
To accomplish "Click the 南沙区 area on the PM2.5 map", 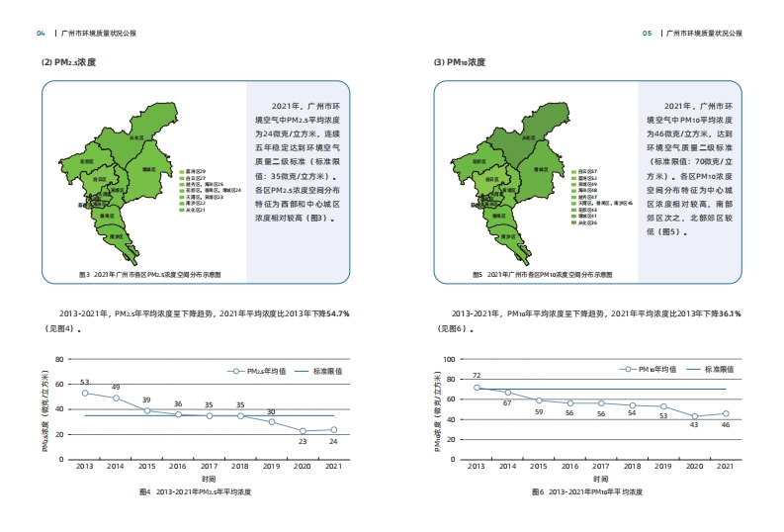I will (x=117, y=236).
